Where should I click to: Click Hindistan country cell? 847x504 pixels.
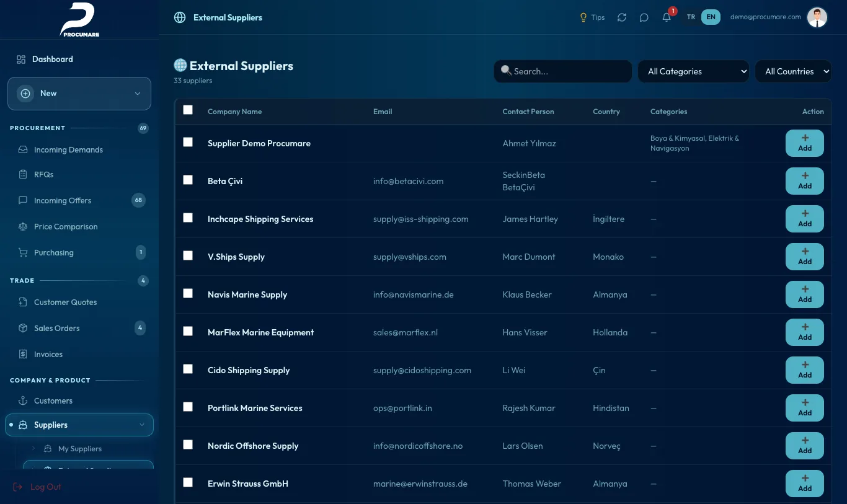(x=611, y=408)
